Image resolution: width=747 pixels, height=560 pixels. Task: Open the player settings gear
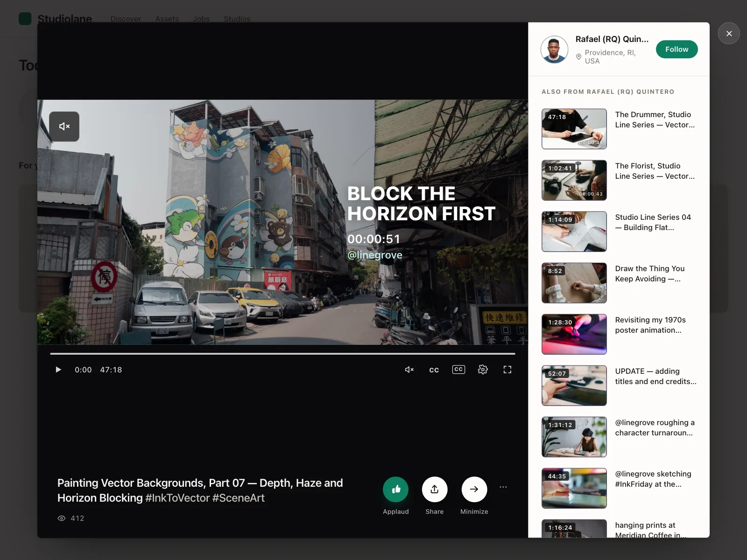(x=483, y=370)
